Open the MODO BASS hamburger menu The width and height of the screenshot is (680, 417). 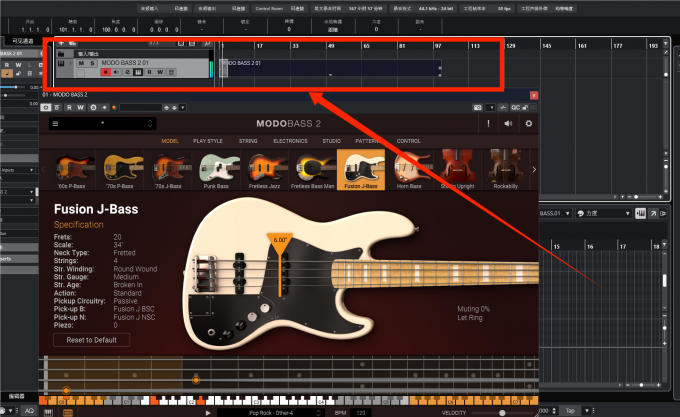coord(55,124)
